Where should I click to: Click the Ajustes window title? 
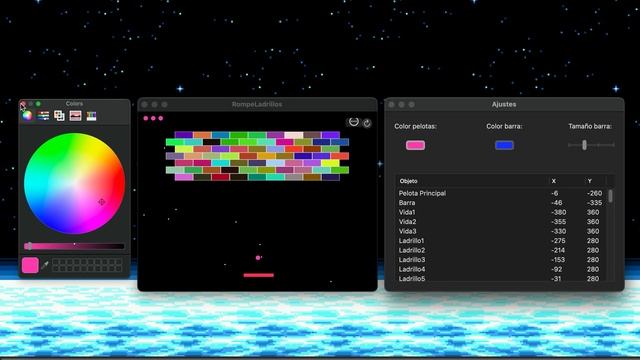(x=504, y=104)
